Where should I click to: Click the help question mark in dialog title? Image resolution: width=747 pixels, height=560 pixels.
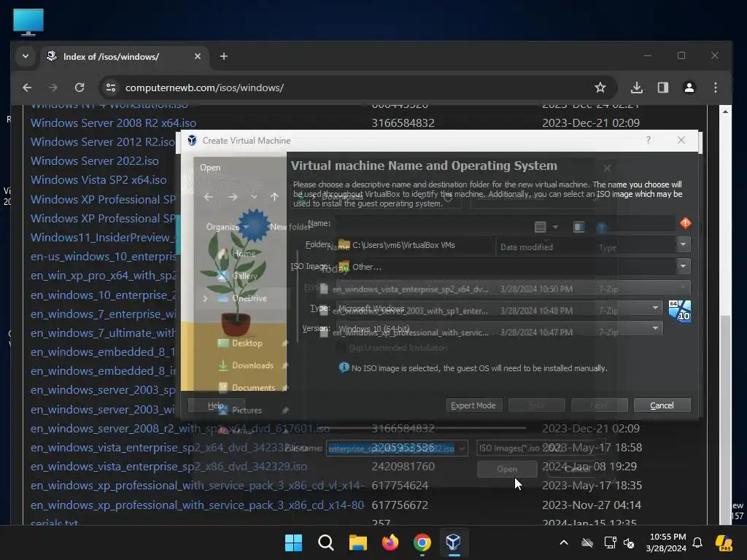tap(649, 140)
